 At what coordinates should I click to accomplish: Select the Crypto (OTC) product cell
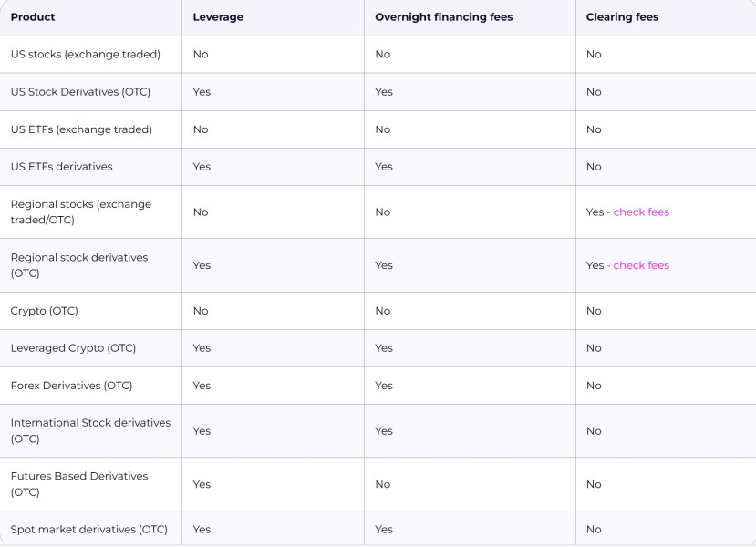[45, 311]
